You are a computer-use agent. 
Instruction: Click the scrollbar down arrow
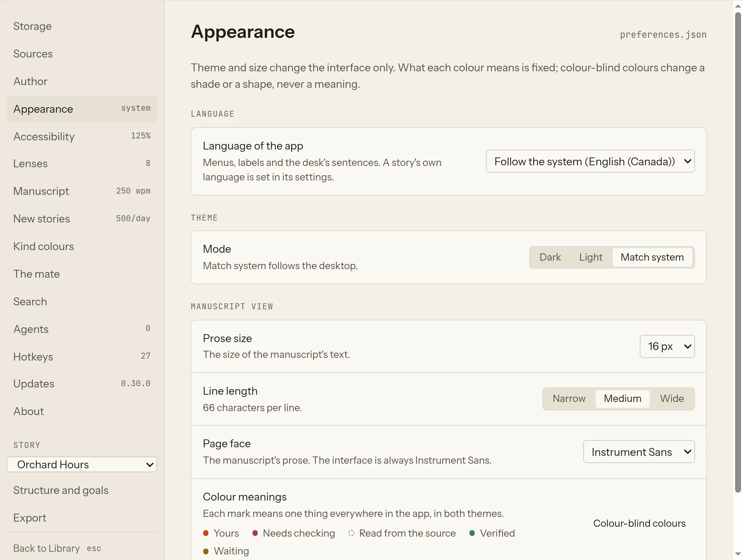[738, 554]
